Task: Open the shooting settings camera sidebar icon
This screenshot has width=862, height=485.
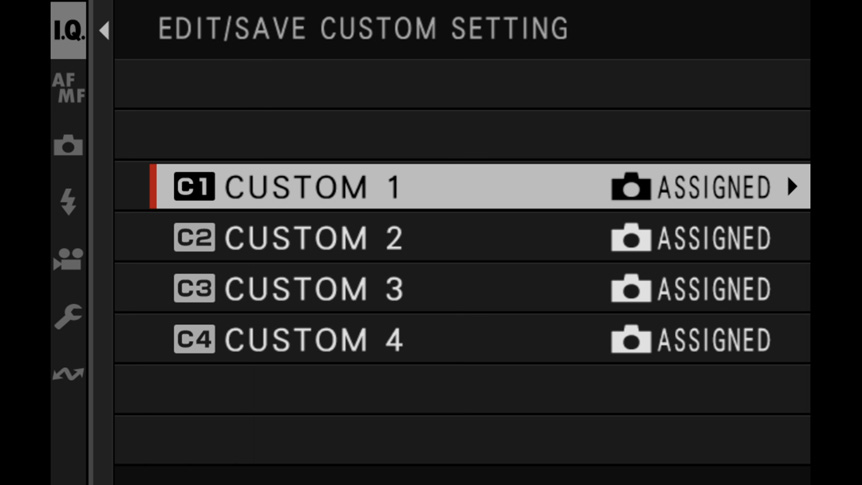Action: [69, 145]
